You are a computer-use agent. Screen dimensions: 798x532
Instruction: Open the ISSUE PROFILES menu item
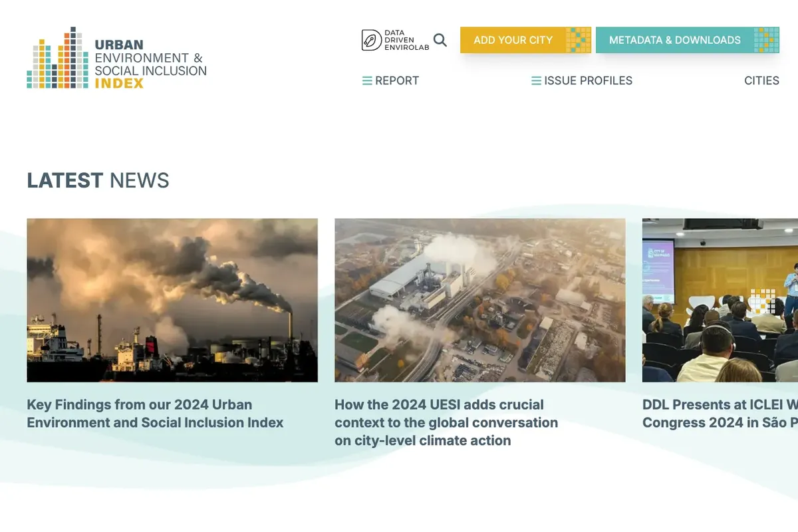click(x=589, y=80)
